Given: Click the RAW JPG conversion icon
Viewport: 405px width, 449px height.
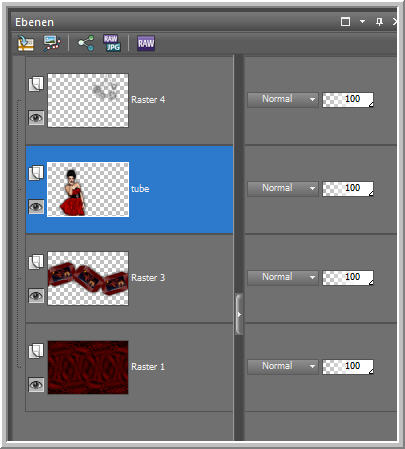Looking at the screenshot, I should (x=112, y=43).
